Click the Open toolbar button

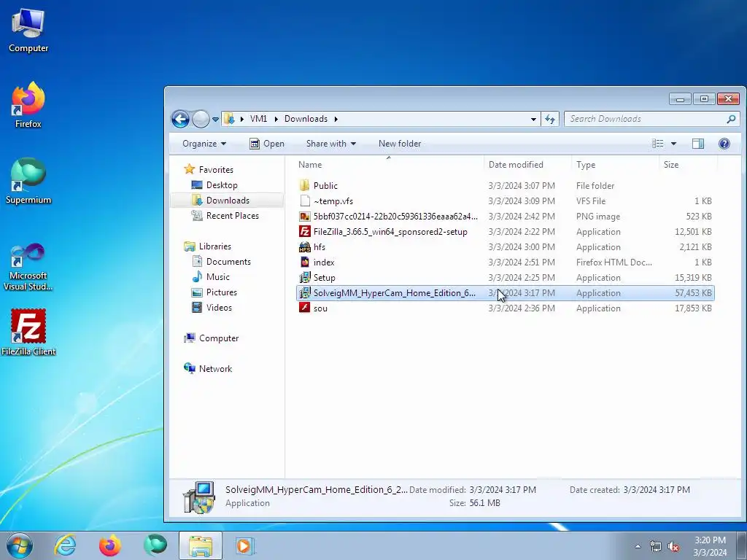coord(267,144)
